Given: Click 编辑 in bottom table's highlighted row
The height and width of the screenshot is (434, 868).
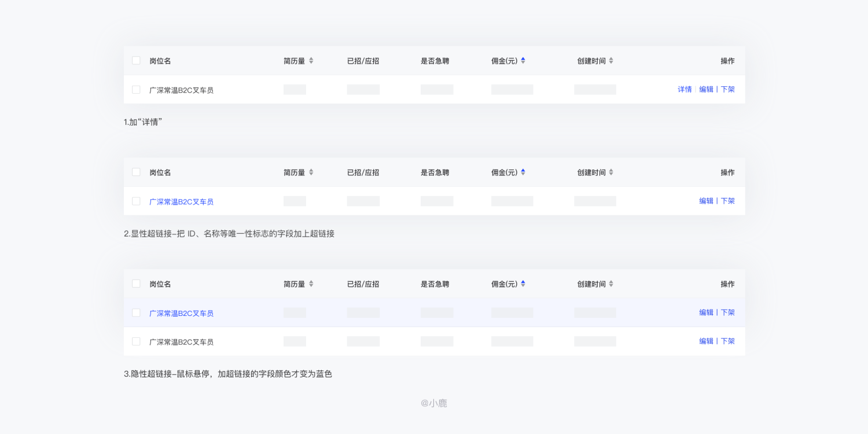Looking at the screenshot, I should (x=706, y=312).
